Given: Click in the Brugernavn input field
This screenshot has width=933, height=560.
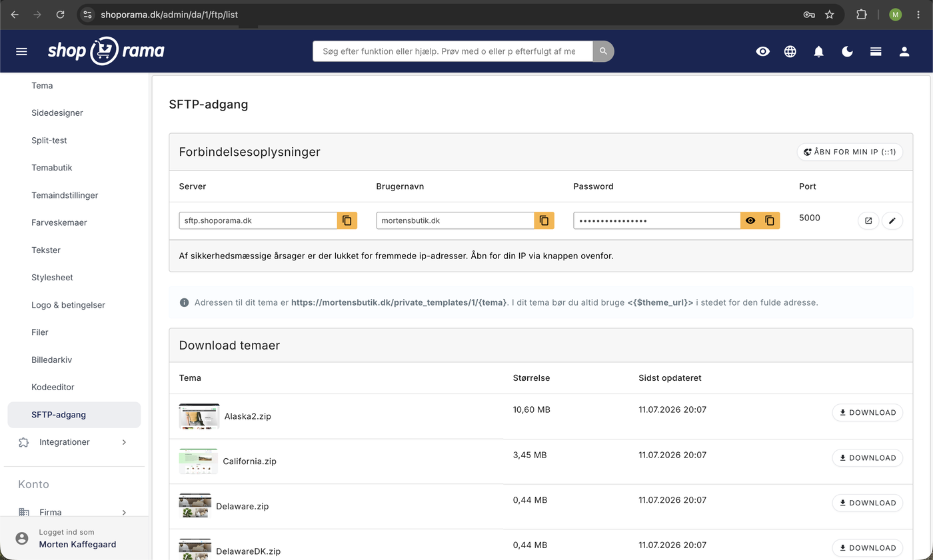Looking at the screenshot, I should pyautogui.click(x=455, y=220).
